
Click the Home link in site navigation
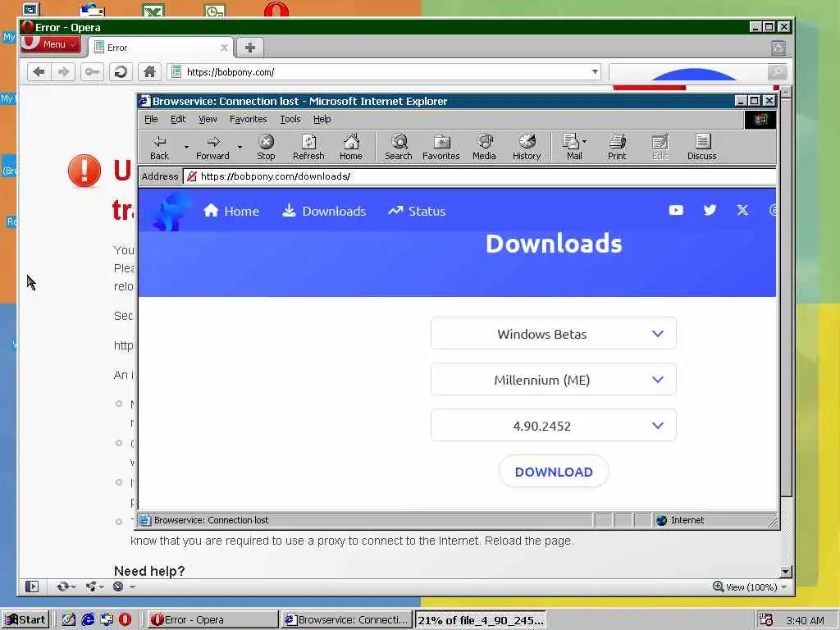click(231, 211)
